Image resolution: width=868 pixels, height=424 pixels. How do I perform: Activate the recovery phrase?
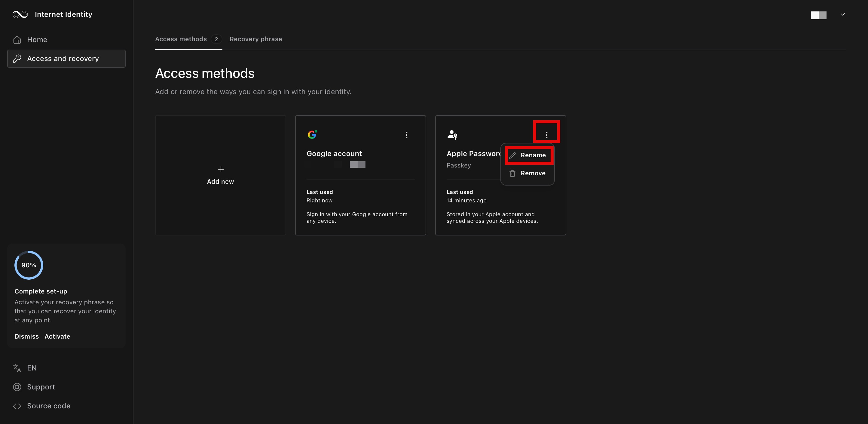pos(57,336)
